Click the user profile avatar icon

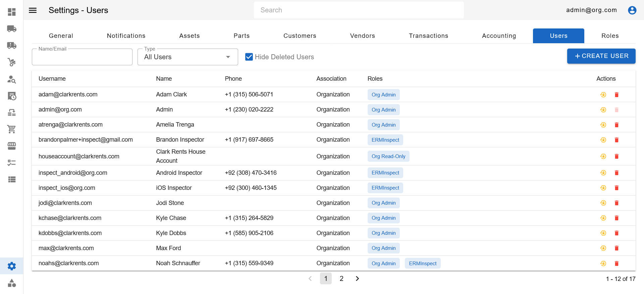point(632,10)
